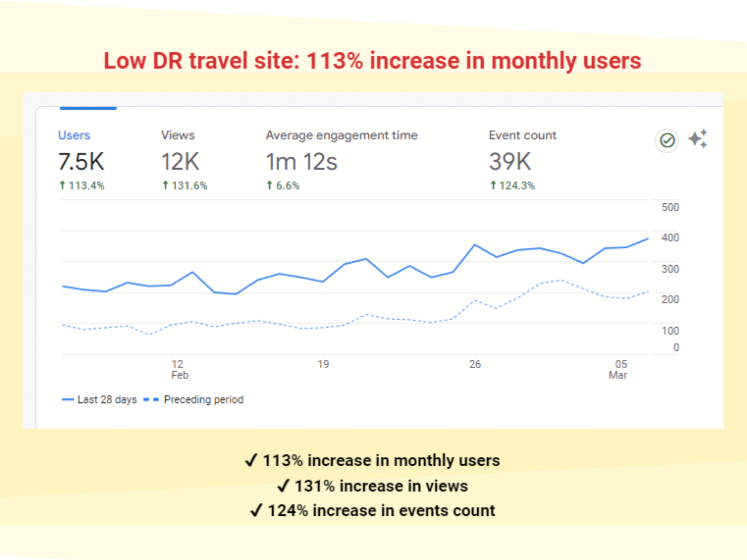Click the Preceding period legend entry
This screenshot has width=747, height=560.
pos(193,399)
